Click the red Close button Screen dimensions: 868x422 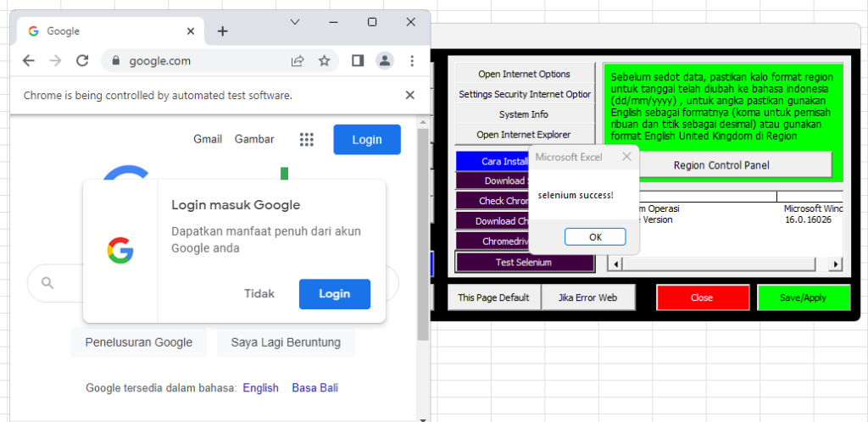coord(703,297)
